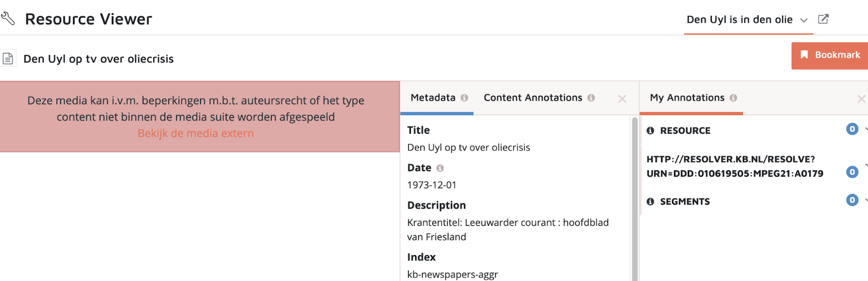Switch to the Metadata tab
The image size is (868, 281).
pos(433,98)
